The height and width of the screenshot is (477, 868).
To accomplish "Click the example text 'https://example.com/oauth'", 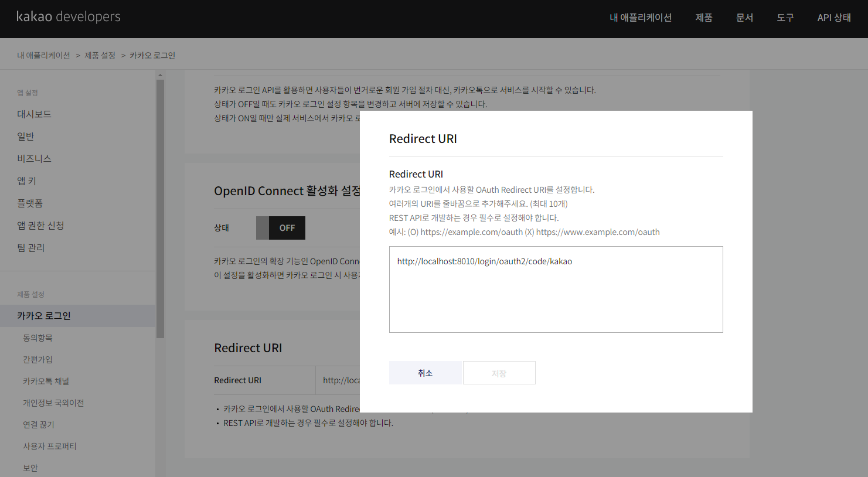I will pos(472,232).
